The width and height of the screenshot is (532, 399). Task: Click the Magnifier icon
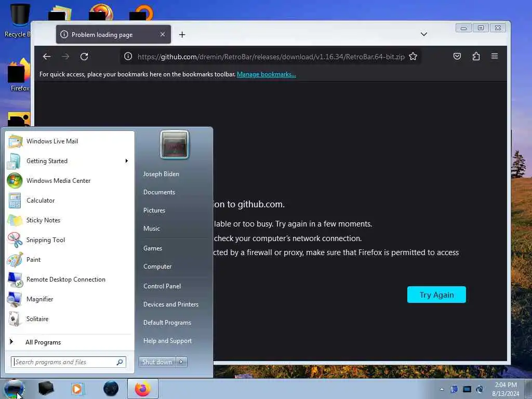pyautogui.click(x=15, y=299)
